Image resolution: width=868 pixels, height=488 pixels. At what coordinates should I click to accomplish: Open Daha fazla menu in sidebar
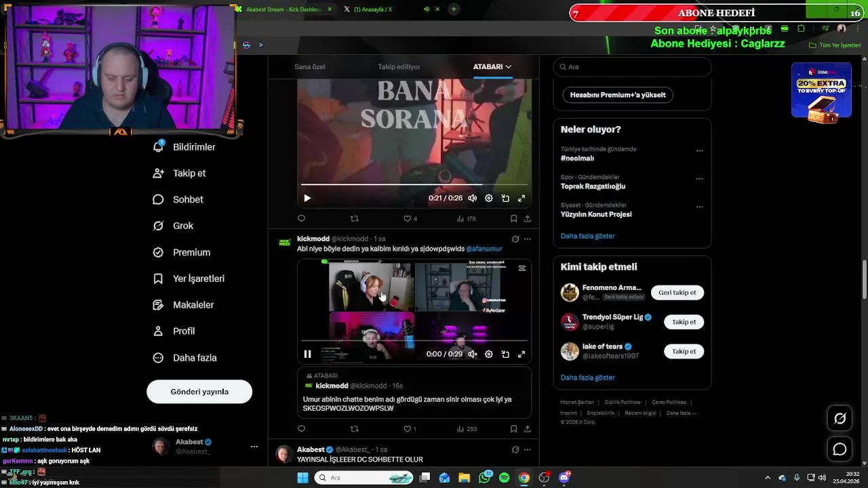pyautogui.click(x=185, y=358)
